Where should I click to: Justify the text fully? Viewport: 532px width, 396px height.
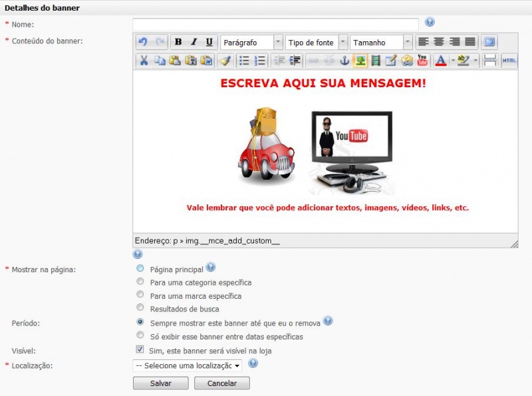coord(470,42)
